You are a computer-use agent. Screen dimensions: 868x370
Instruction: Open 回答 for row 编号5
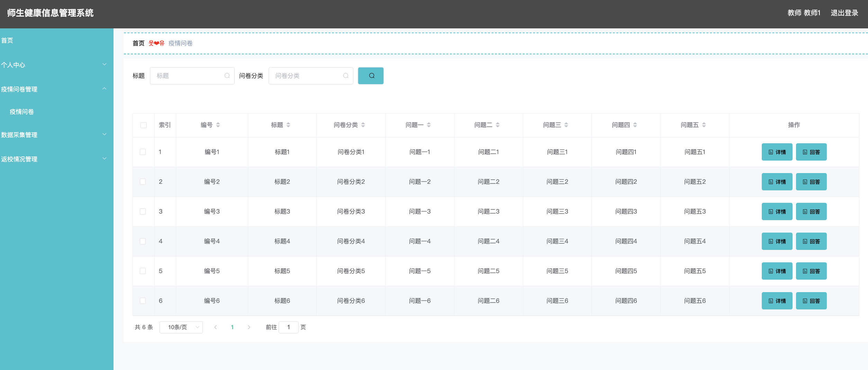point(811,271)
